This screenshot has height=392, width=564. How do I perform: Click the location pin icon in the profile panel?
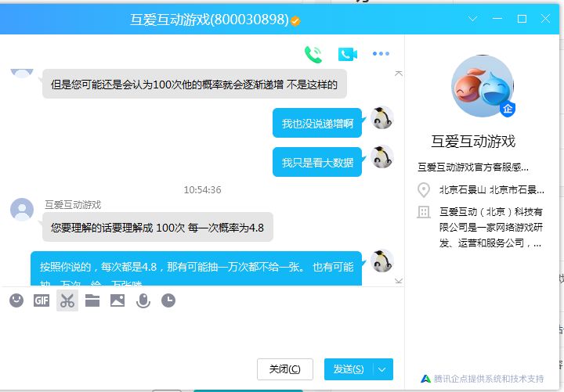(424, 190)
